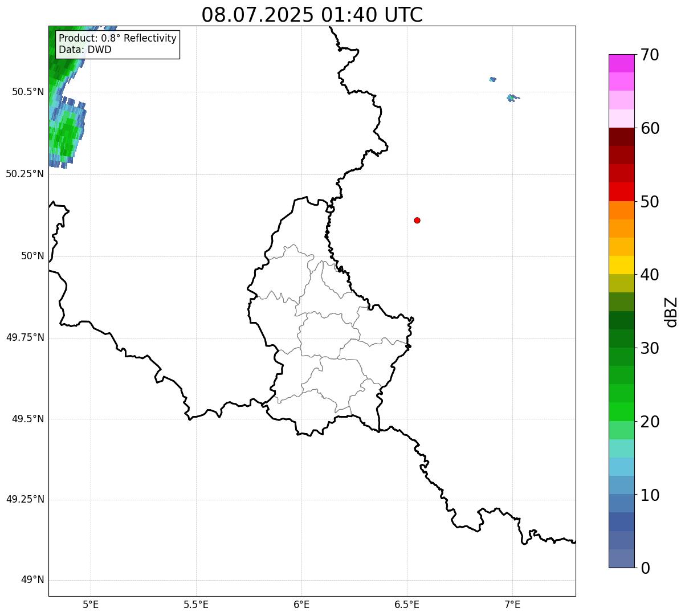The height and width of the screenshot is (616, 685).
Task: Click the '7°E' longitude label
Action: pos(512,604)
